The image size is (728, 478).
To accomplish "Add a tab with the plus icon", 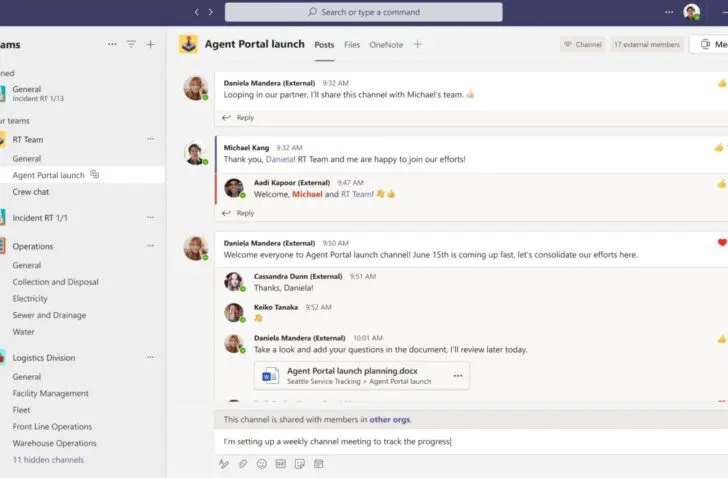I will coord(417,44).
